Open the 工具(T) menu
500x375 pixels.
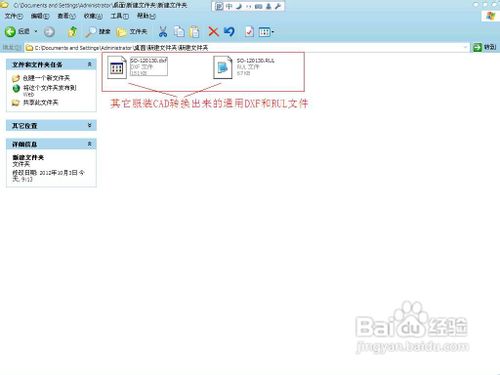(x=119, y=16)
